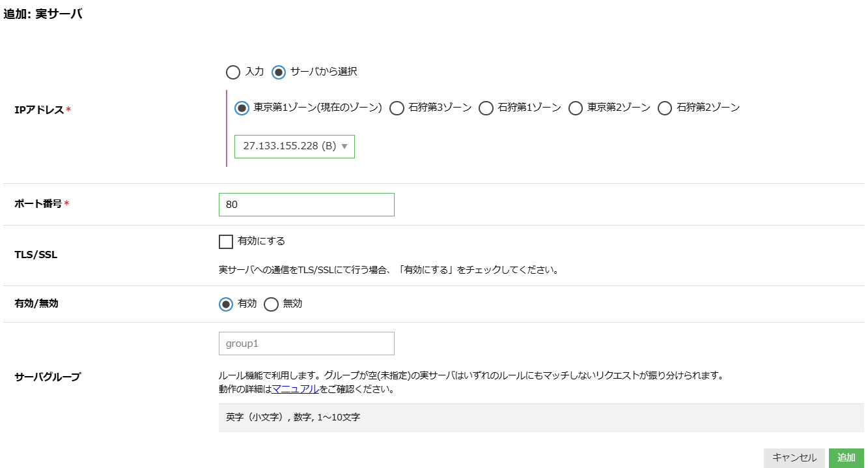Click the dropdown arrow beside the IP address
The width and height of the screenshot is (868, 468).
coord(344,147)
